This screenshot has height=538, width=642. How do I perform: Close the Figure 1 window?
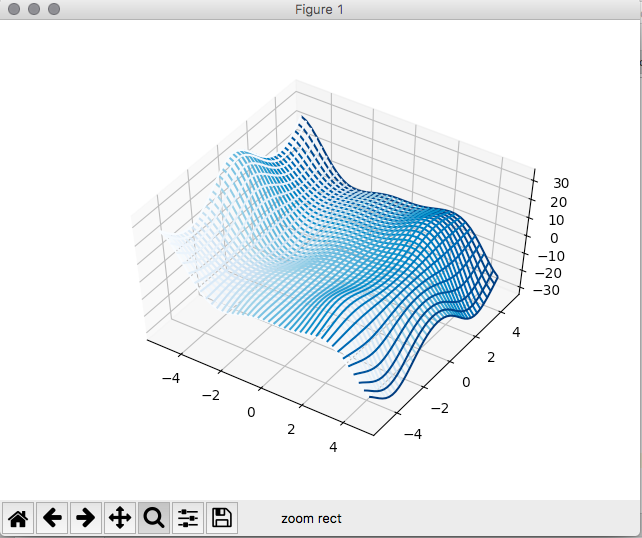coord(14,9)
